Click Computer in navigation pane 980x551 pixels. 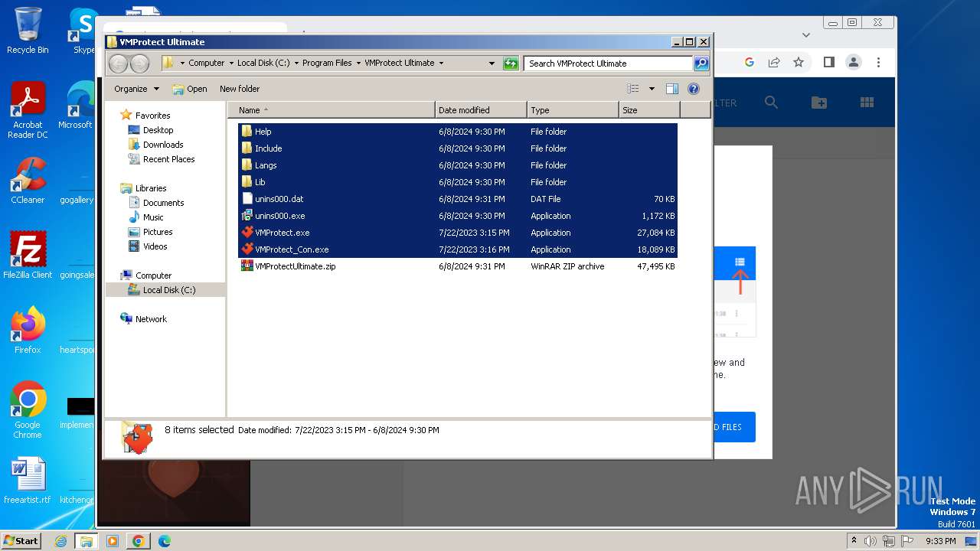(153, 275)
